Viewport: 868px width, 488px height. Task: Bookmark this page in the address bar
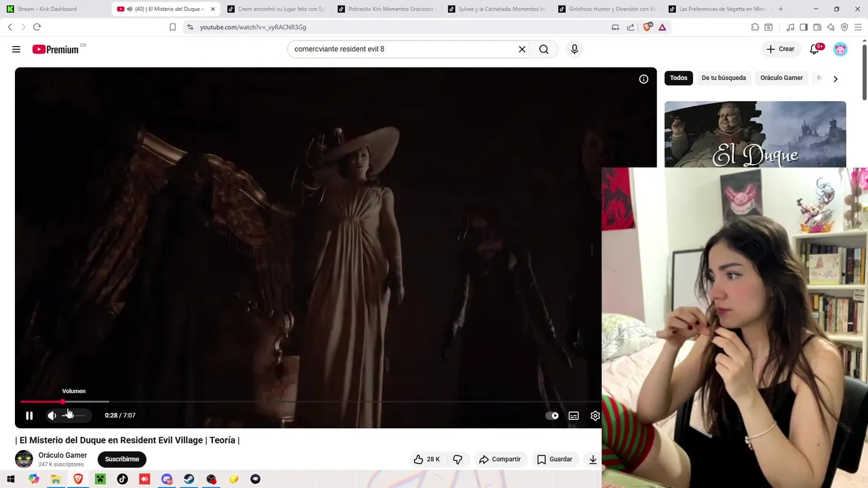pyautogui.click(x=172, y=27)
